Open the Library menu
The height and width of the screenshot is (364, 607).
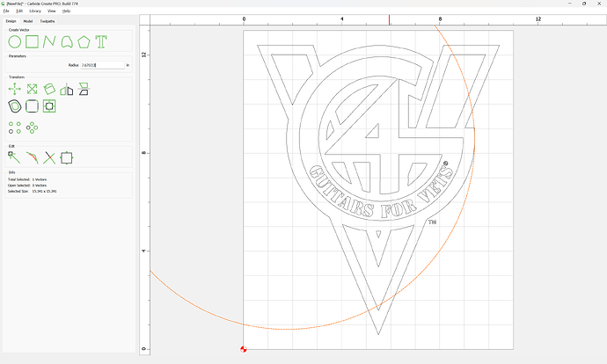(35, 11)
